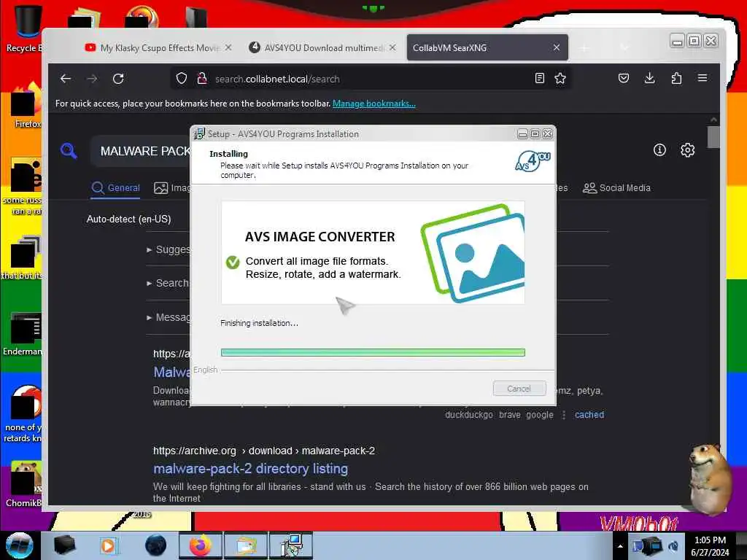Select General search category
This screenshot has width=747, height=560.
coord(116,188)
